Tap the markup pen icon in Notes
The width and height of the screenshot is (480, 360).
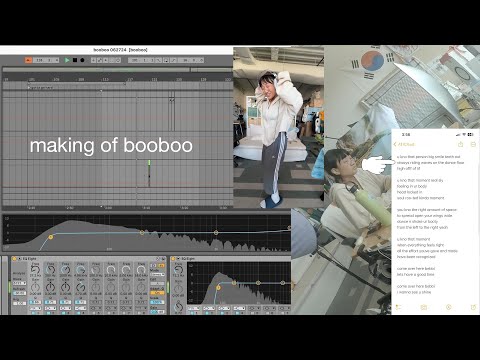(x=449, y=307)
